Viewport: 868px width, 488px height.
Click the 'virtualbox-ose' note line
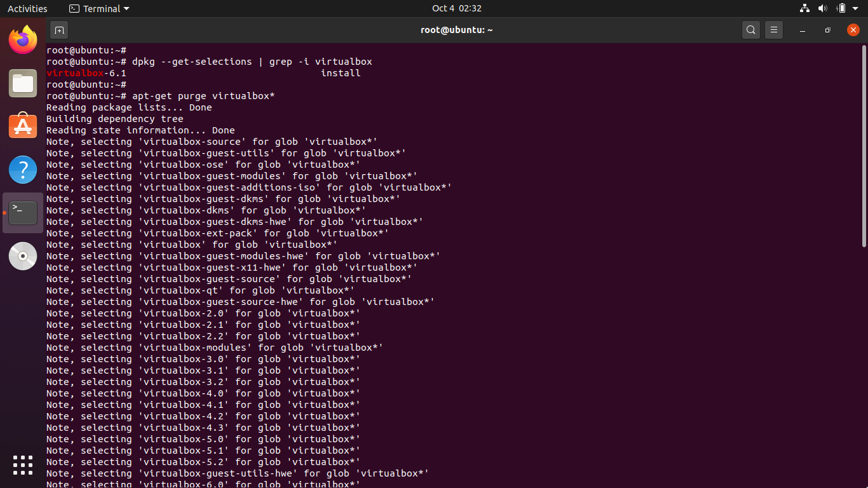pos(203,165)
